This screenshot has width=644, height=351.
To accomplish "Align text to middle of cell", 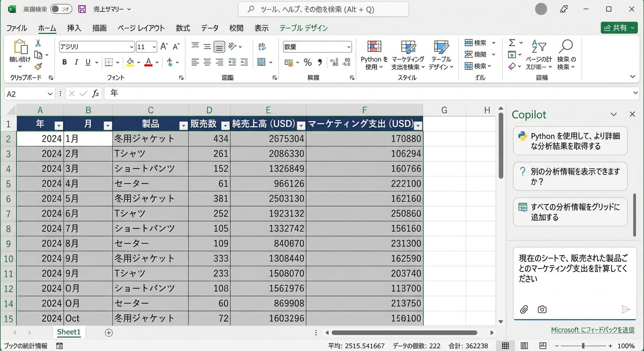I will tap(207, 46).
